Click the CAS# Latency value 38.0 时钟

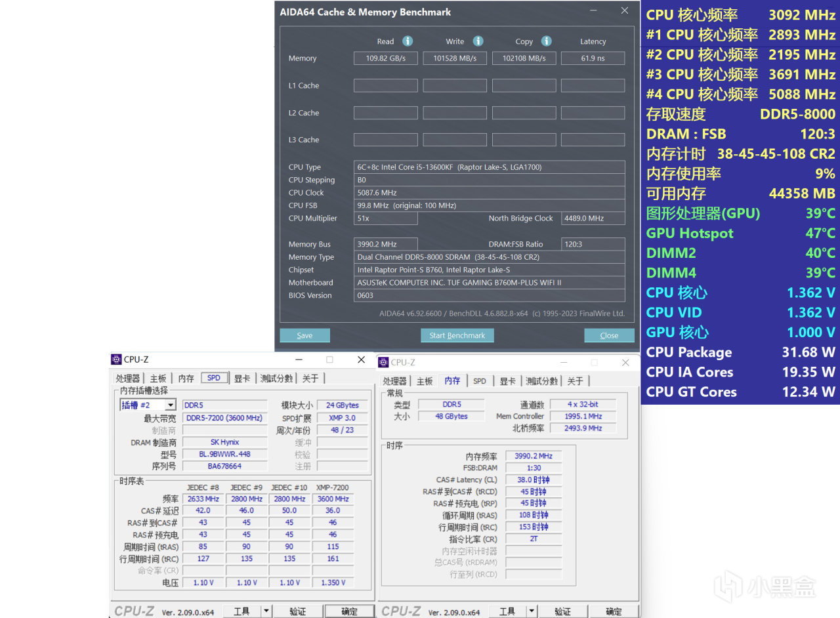tap(534, 480)
